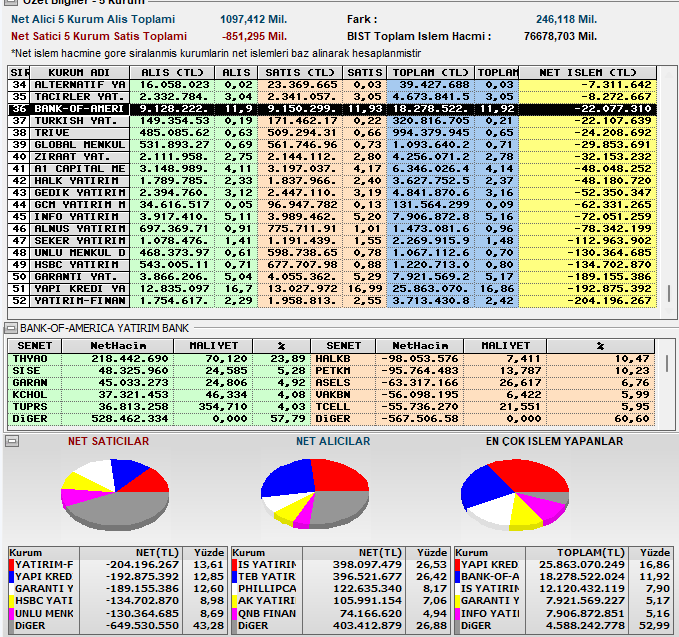This screenshot has width=679, height=637.
Task: Select the YAPI KREDI YA row
Action: point(332,288)
